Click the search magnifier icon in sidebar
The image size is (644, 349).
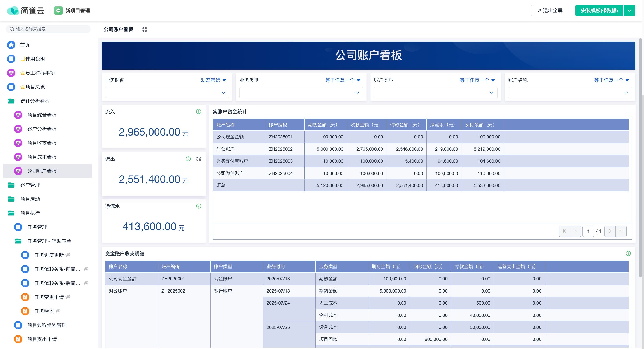[x=12, y=29]
